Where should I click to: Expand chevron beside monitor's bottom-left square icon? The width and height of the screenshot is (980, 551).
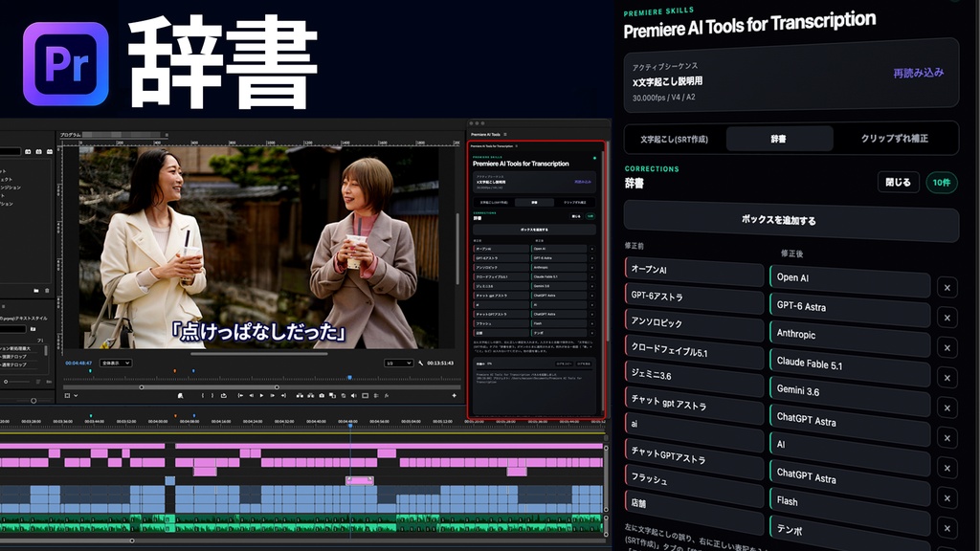76,395
